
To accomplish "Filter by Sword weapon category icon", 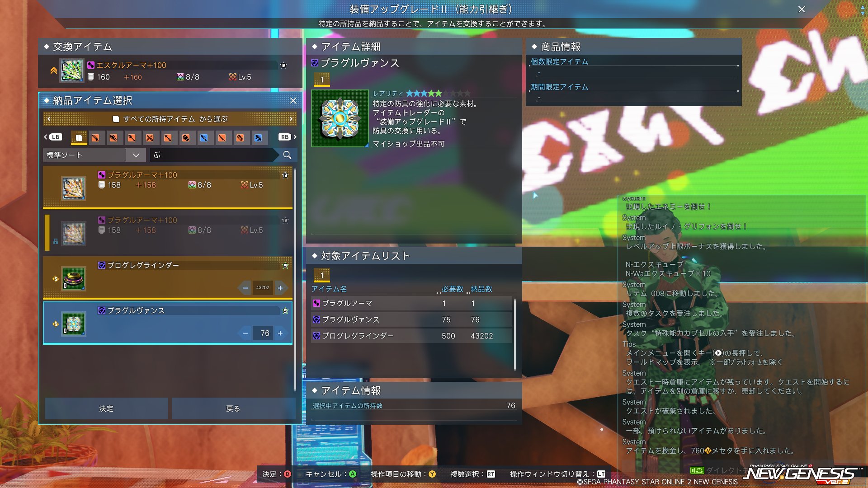I will [x=95, y=137].
